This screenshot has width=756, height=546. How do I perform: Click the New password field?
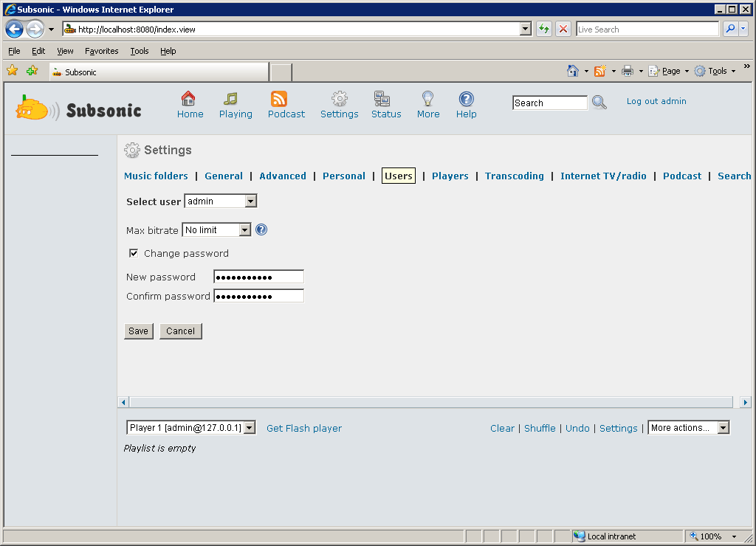(x=259, y=277)
